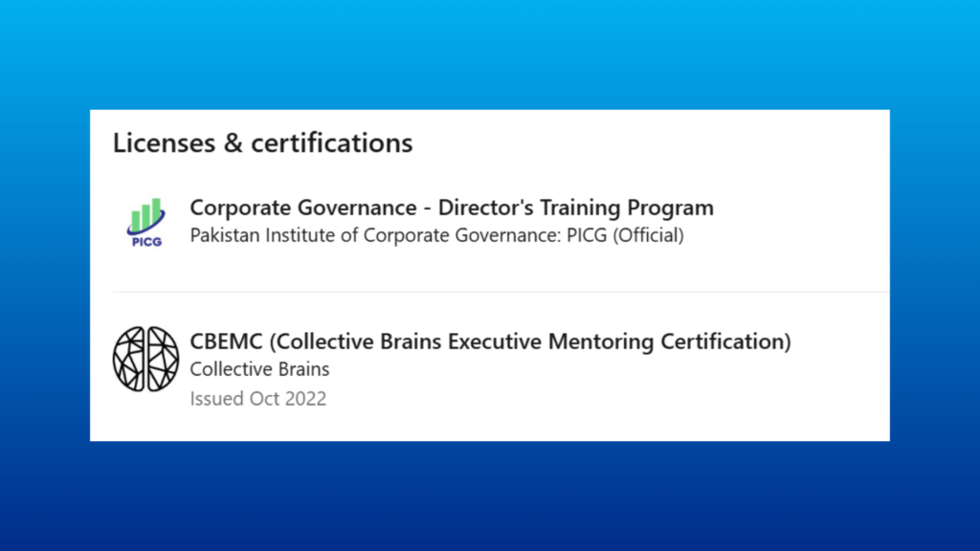The image size is (980, 551).
Task: Click the PICG logo icon
Action: point(146,222)
